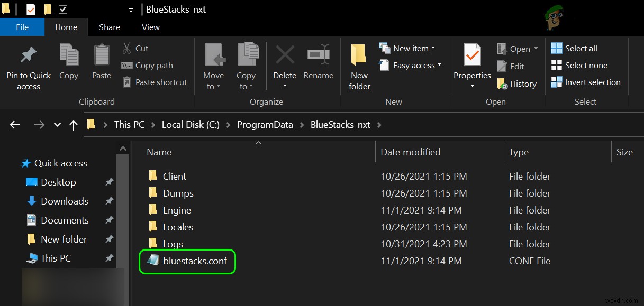Click Paste shortcut
Viewport: 644px width, 306px height.
[154, 82]
